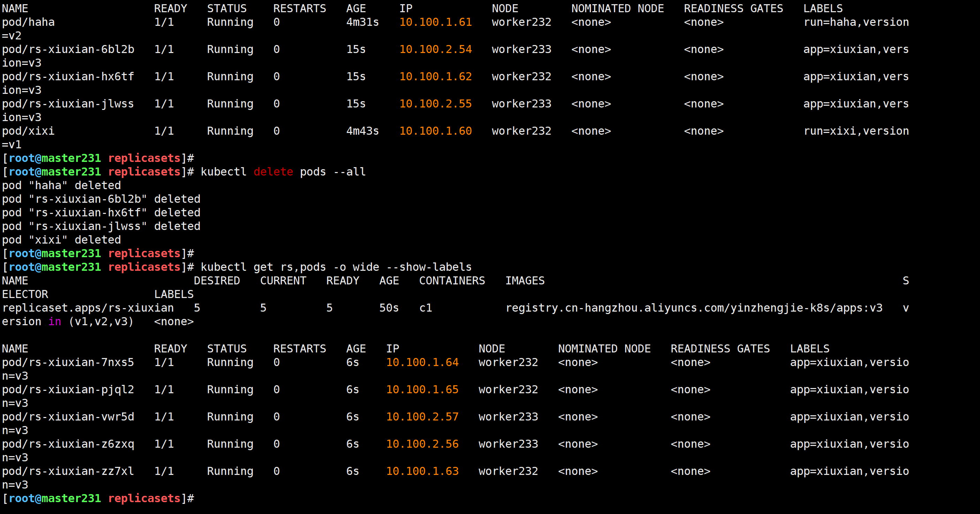
Task: Click the replicaset age 50s
Action: 389,308
